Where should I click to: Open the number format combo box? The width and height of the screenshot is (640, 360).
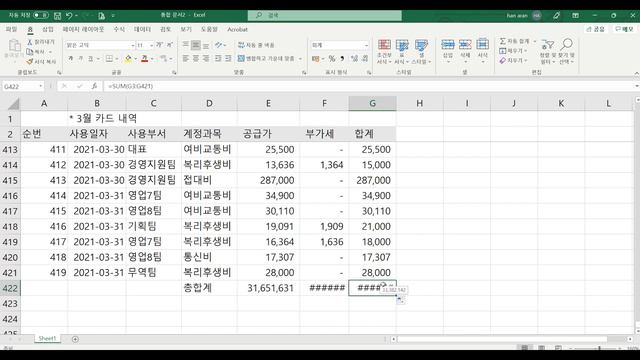click(x=340, y=45)
